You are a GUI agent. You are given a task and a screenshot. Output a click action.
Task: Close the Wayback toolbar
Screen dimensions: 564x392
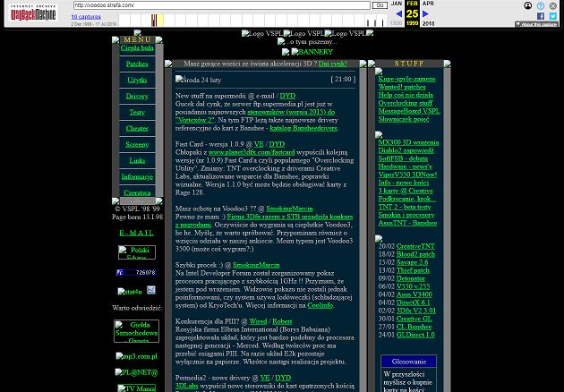pyautogui.click(x=553, y=5)
